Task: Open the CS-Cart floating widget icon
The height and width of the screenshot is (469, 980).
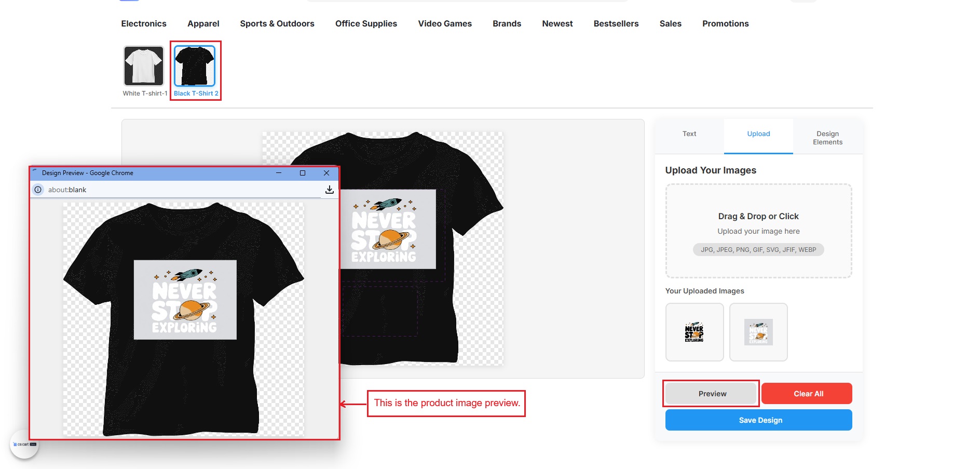Action: point(24,445)
